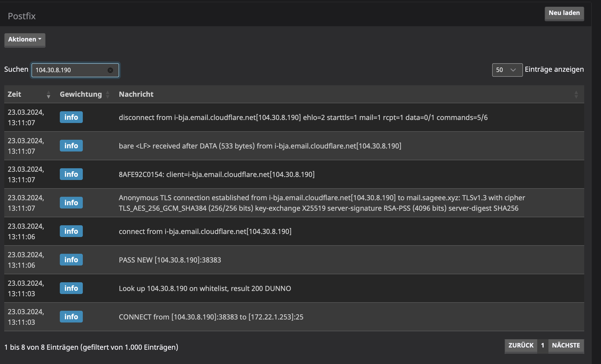The height and width of the screenshot is (364, 601).
Task: Sort by Gewichtung using its sort arrows
Action: pos(108,94)
